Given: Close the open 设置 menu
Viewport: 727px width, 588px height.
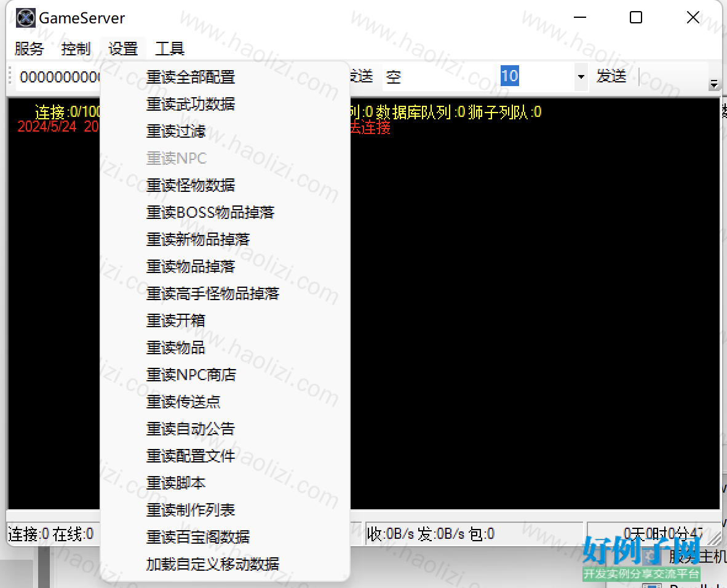Looking at the screenshot, I should (123, 49).
